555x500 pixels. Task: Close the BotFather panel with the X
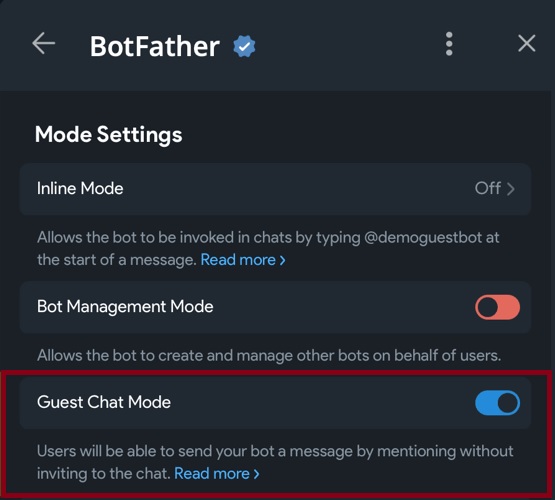coord(527,44)
